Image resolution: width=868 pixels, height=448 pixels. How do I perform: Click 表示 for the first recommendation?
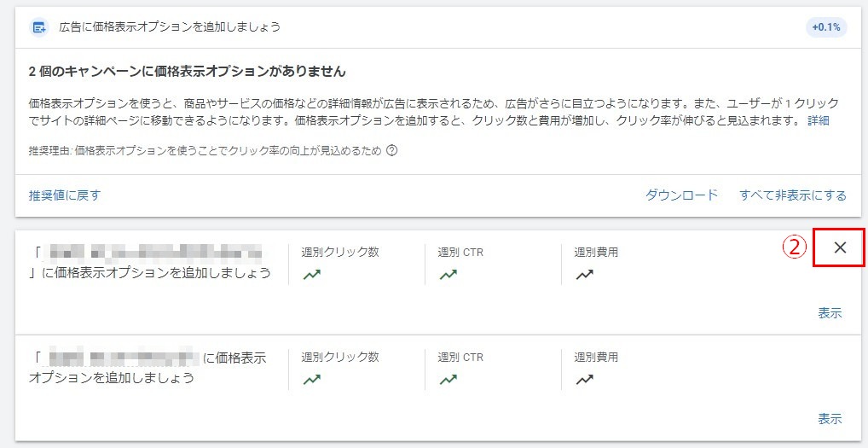830,313
